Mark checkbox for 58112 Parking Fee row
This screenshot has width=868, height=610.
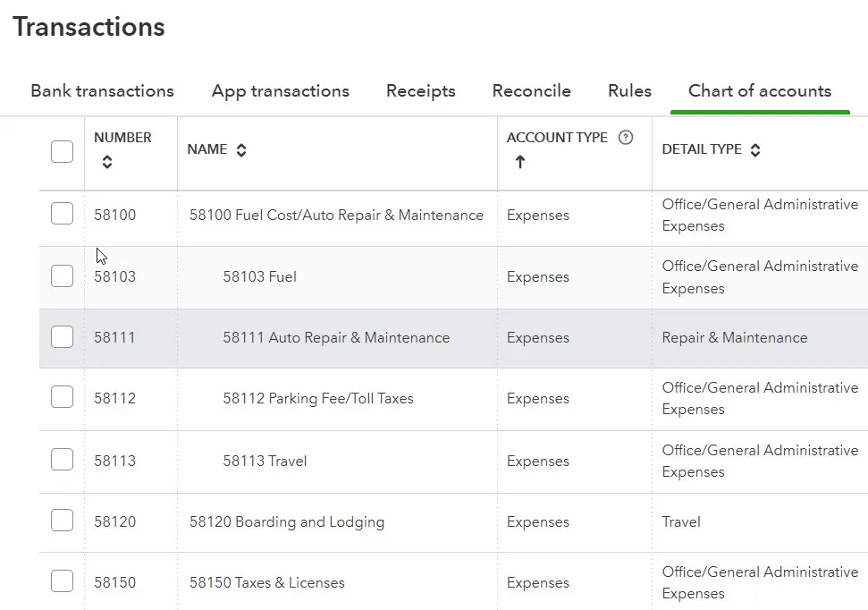(62, 398)
